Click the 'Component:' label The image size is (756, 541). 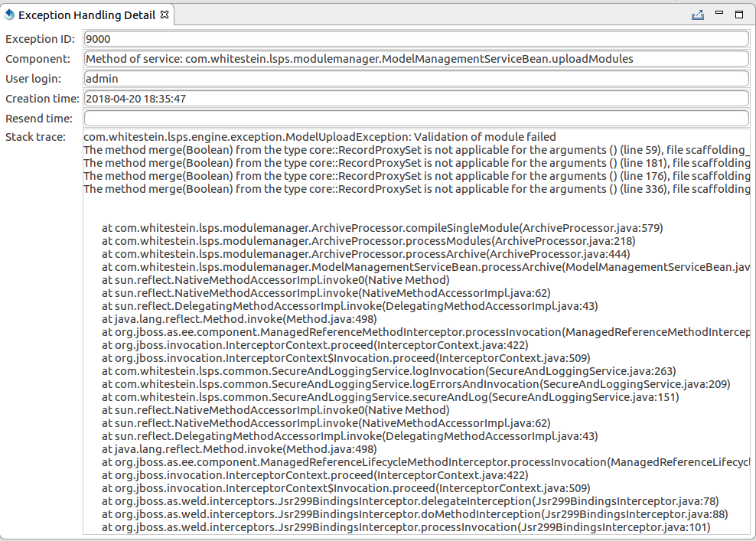[x=37, y=59]
